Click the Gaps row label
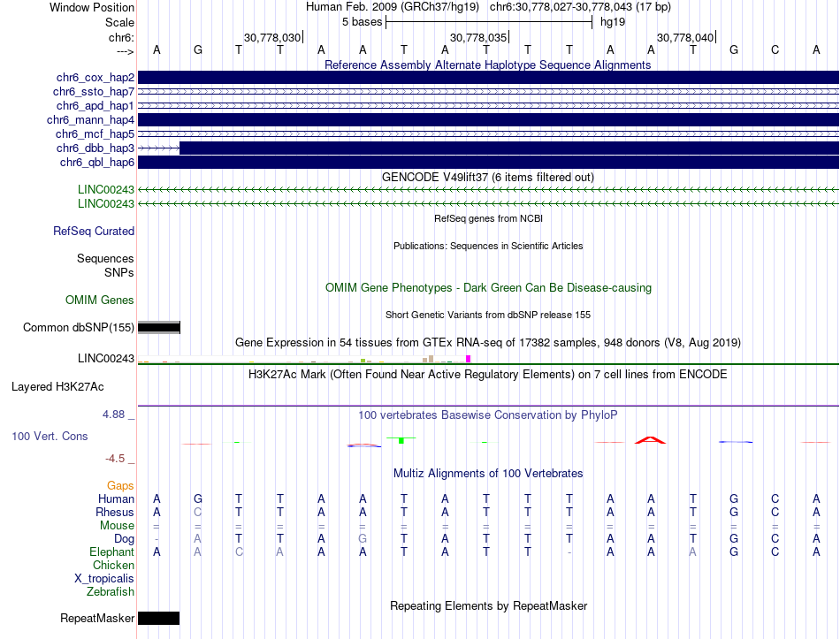The image size is (840, 639). [x=120, y=485]
